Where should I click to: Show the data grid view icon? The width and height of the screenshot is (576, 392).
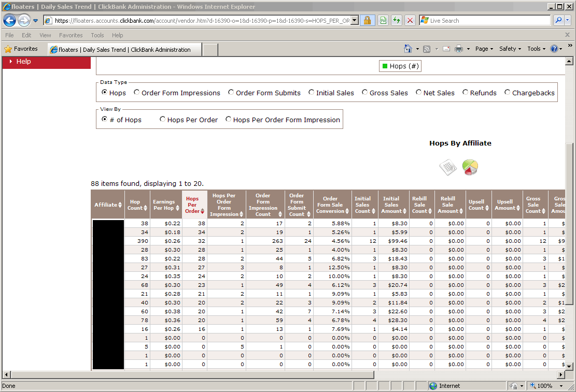(448, 167)
